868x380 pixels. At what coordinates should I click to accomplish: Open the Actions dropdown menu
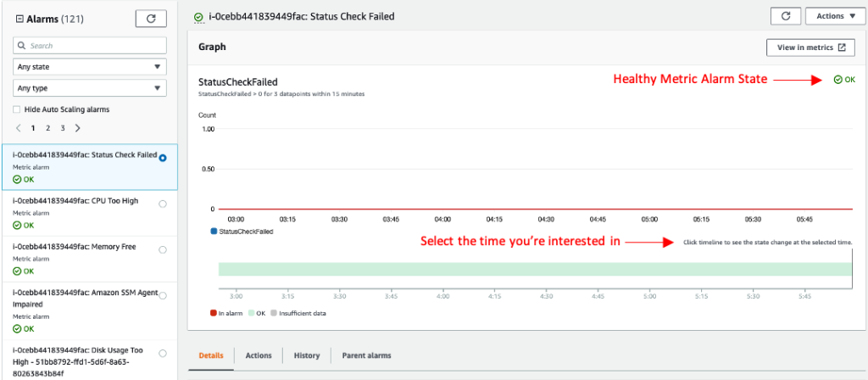(830, 16)
